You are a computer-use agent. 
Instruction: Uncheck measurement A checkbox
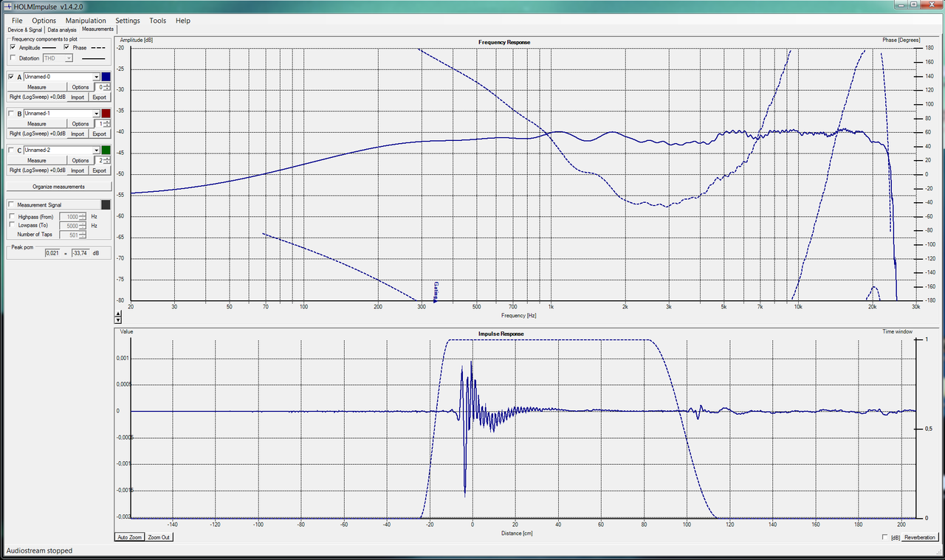click(x=11, y=77)
